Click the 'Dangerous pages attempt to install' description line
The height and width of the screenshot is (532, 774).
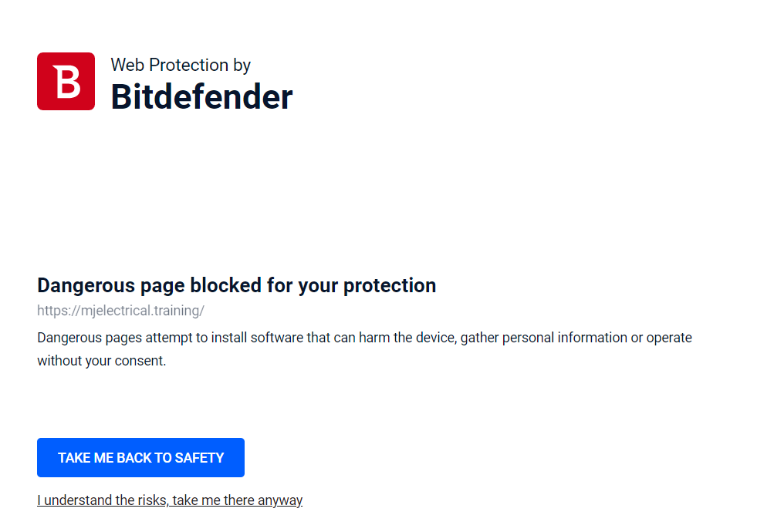point(364,338)
